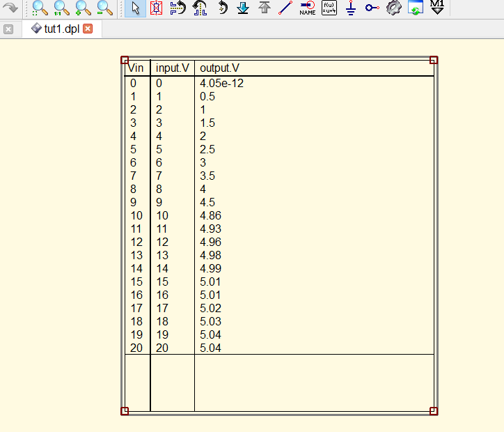Click the output value 4.99
The width and height of the screenshot is (504, 432).
210,268
